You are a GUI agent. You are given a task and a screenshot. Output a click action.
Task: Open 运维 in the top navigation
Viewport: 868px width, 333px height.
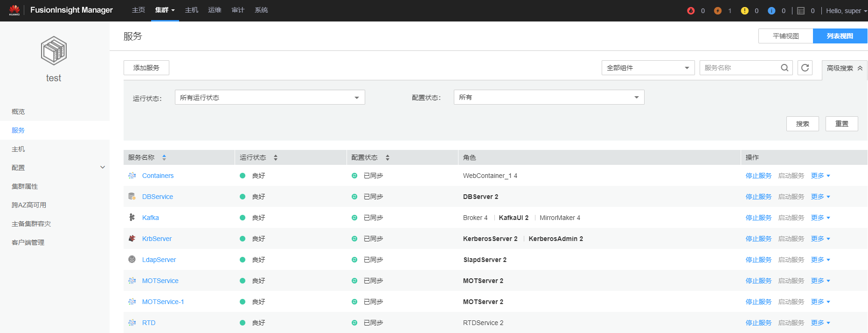coord(215,10)
